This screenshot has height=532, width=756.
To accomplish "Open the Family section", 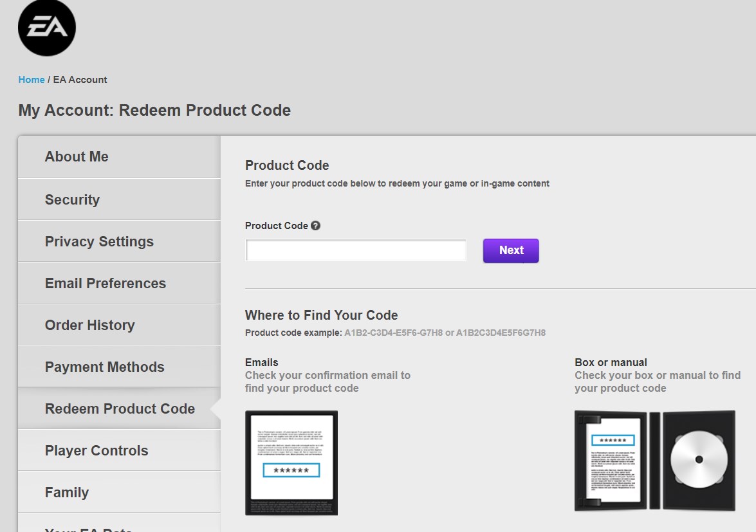I will 119,493.
